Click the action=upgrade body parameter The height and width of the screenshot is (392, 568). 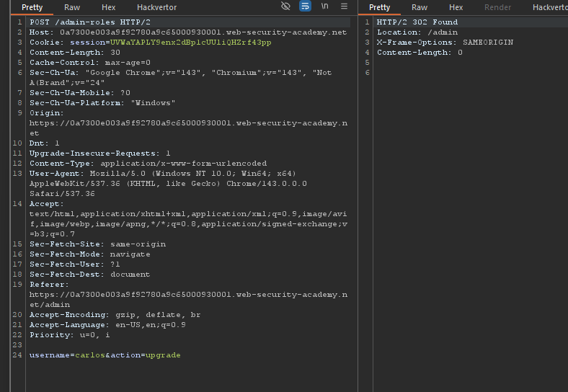(x=146, y=355)
